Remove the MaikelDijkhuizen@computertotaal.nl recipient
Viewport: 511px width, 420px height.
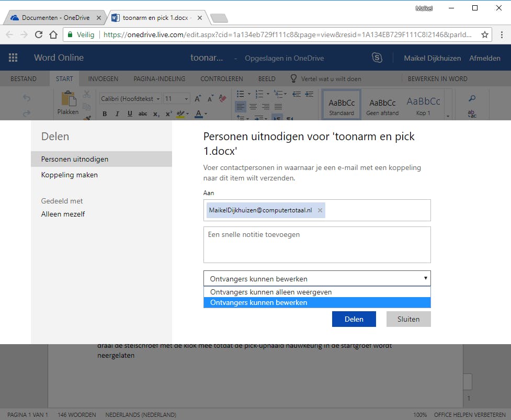[320, 210]
